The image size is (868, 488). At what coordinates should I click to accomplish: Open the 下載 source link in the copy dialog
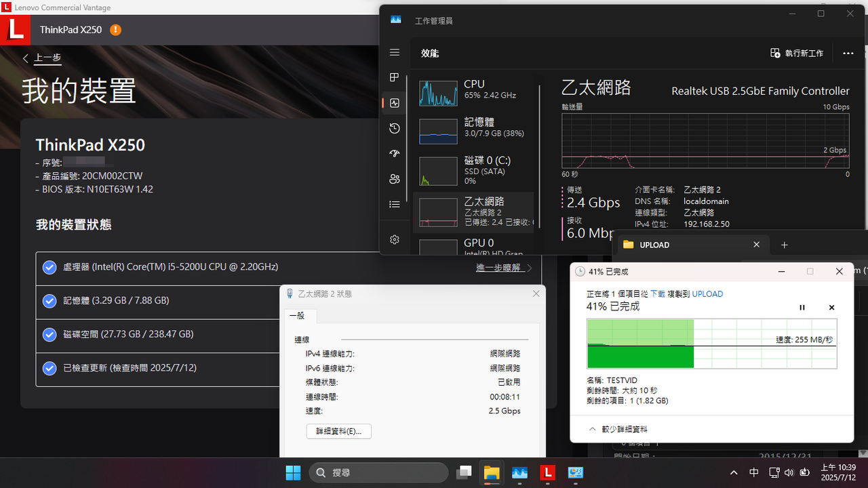point(658,294)
